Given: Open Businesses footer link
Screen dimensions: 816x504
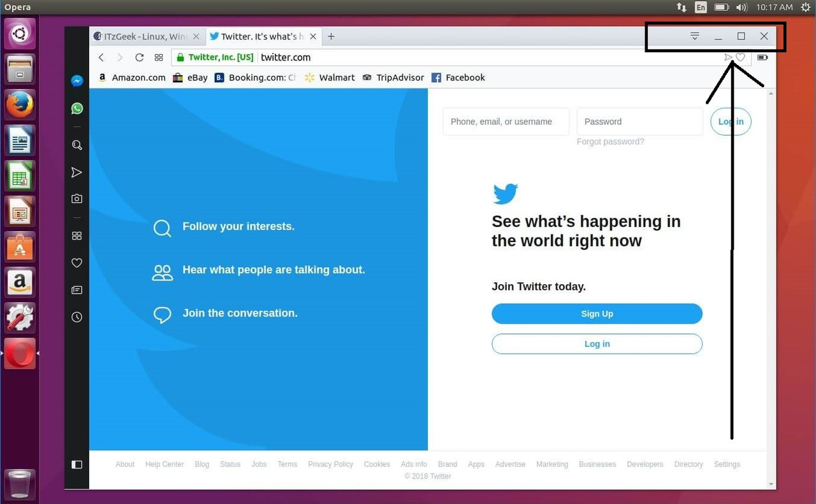Looking at the screenshot, I should (597, 464).
